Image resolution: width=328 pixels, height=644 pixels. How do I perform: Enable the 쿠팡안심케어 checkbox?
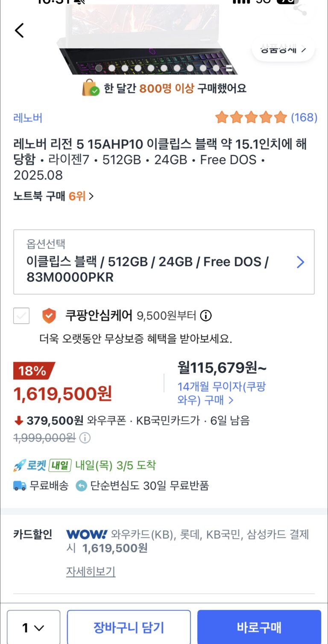(21, 316)
